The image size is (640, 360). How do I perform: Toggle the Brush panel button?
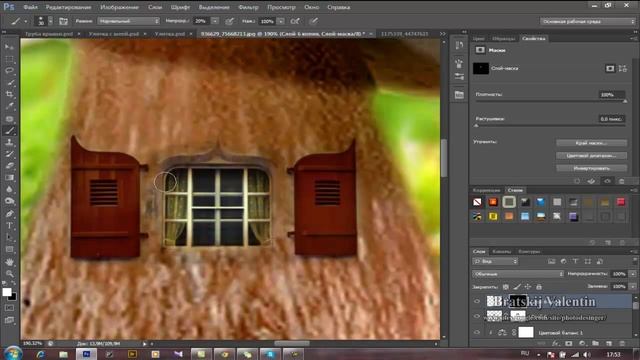pyautogui.click(x=63, y=21)
